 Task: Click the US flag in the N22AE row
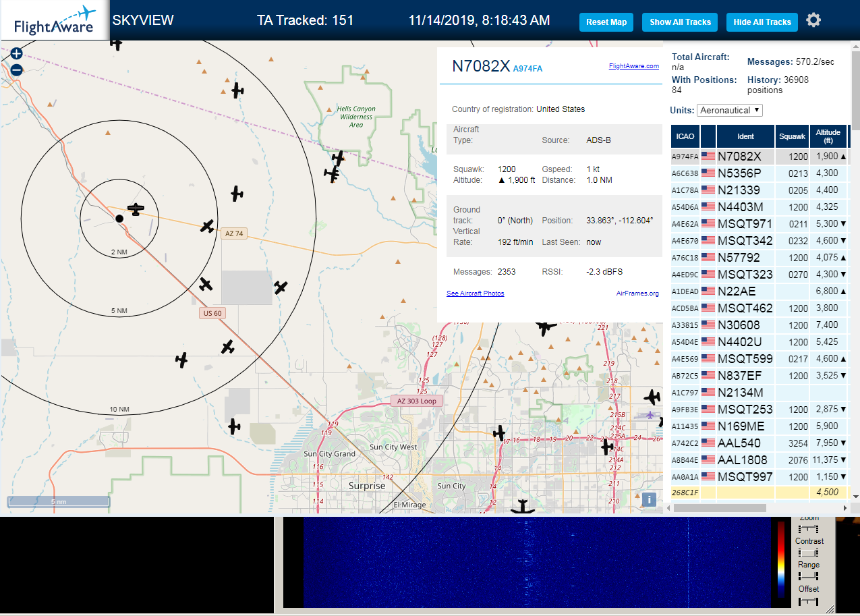[x=708, y=291]
